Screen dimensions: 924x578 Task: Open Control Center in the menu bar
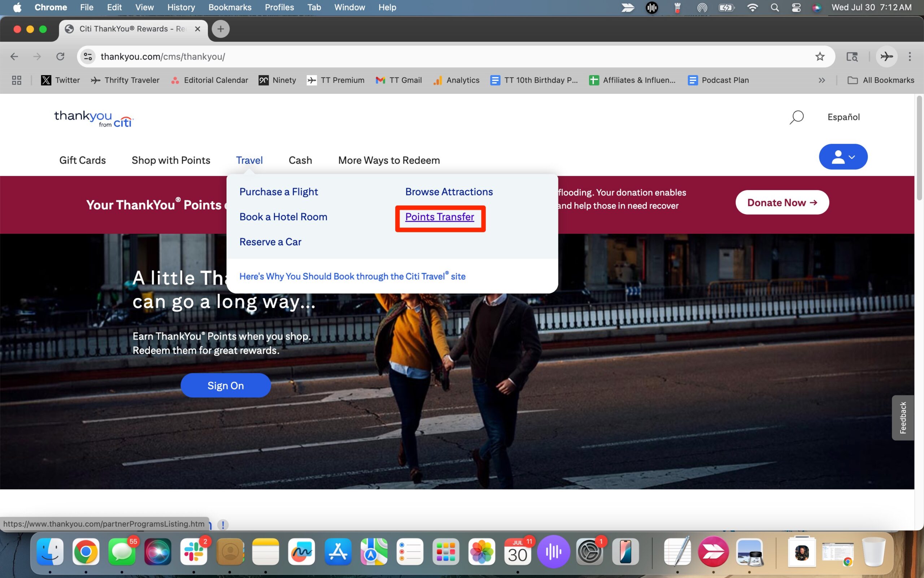(796, 7)
